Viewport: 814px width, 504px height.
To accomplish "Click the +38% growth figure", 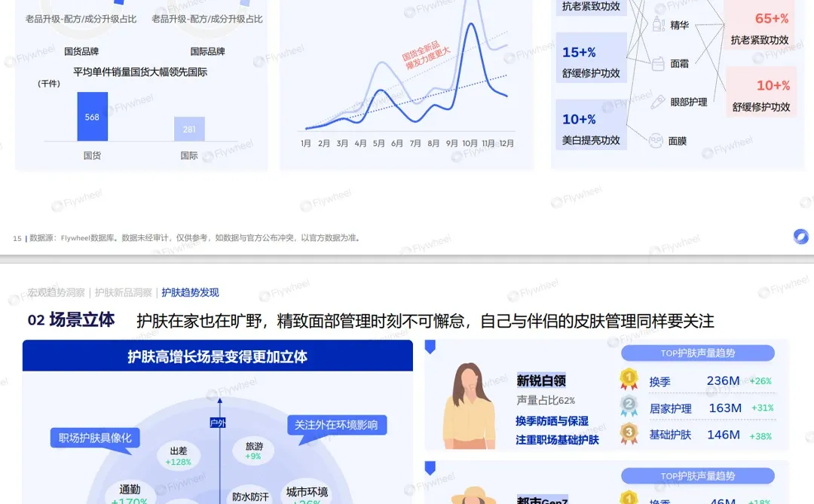I will (760, 436).
